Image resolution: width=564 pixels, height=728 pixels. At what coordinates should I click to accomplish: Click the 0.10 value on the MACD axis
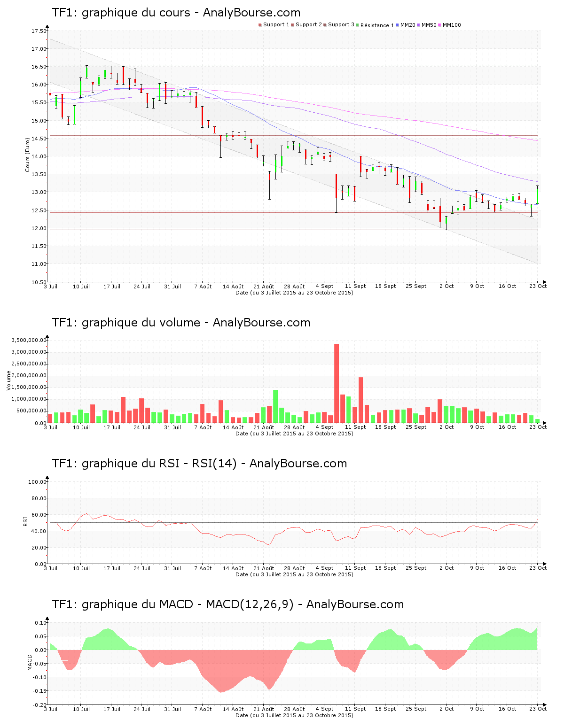41,623
